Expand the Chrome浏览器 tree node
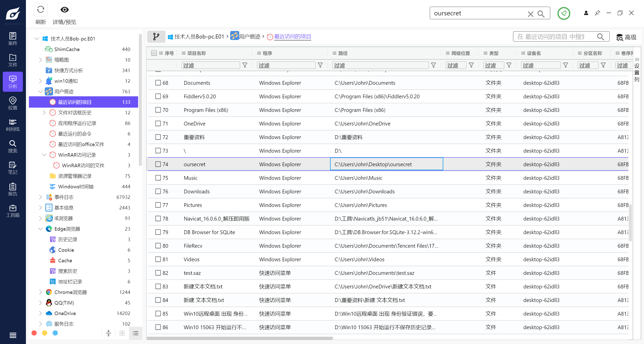The image size is (644, 344). (x=41, y=292)
